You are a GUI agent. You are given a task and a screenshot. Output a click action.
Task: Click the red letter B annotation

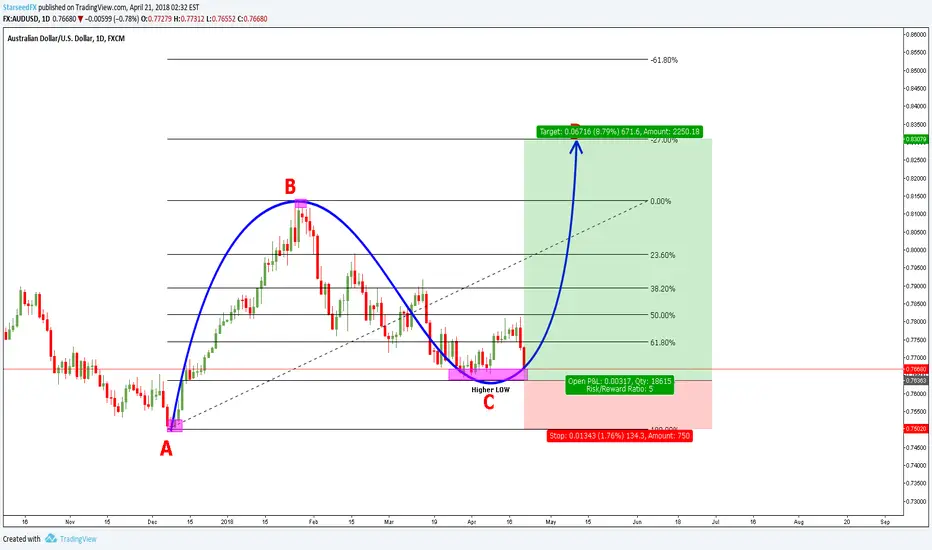289,187
